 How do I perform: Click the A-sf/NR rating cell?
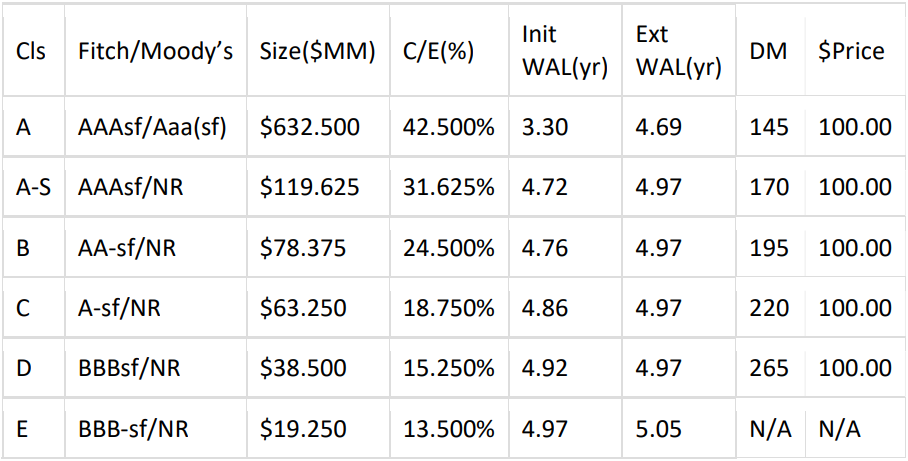pos(120,309)
